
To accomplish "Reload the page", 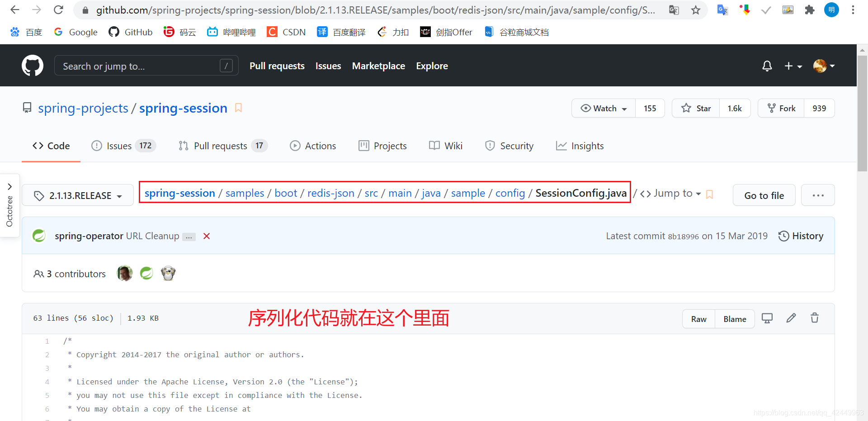I will [58, 10].
